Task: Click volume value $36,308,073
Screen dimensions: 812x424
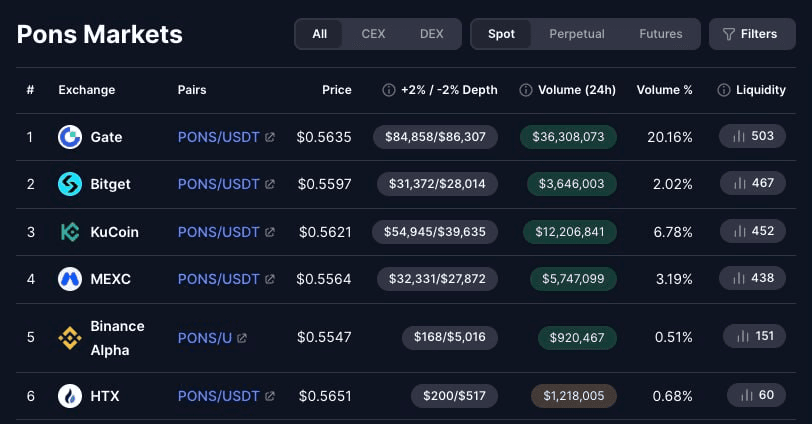Action: [568, 137]
